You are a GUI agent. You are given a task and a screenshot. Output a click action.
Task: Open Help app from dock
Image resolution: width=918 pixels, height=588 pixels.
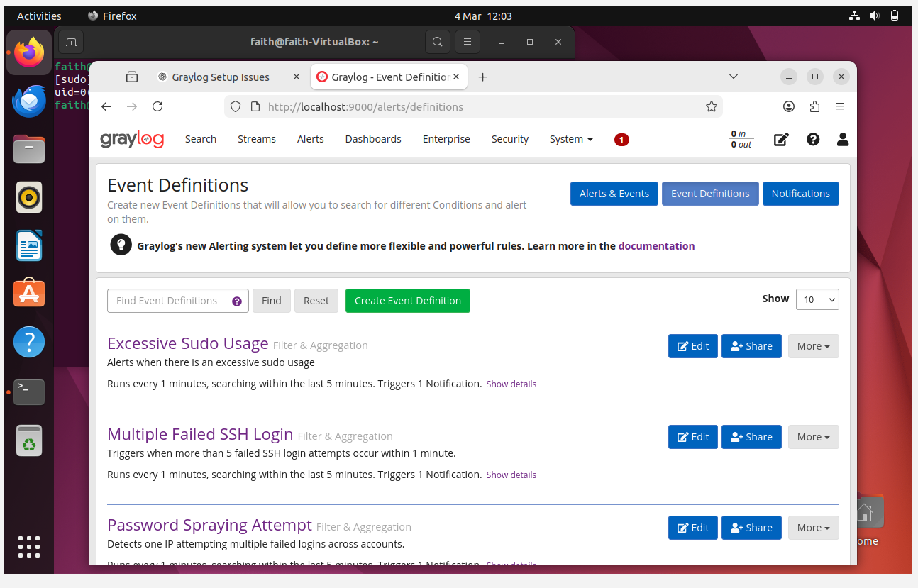point(29,342)
